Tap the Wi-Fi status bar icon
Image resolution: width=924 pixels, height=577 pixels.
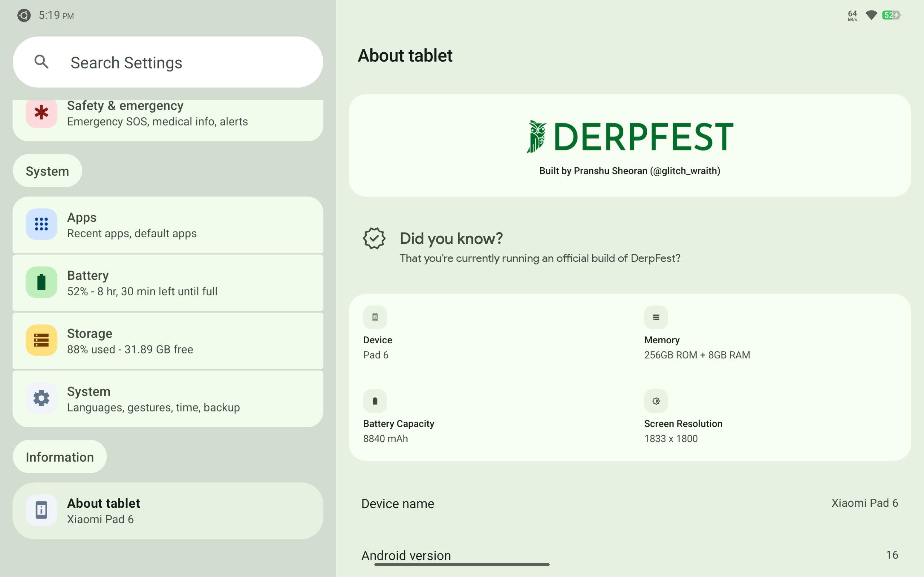pos(871,15)
